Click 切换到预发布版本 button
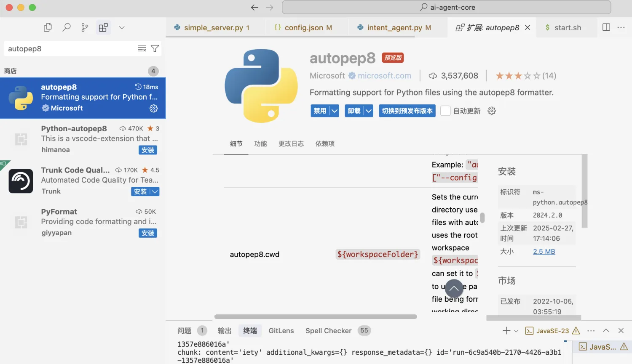Image resolution: width=632 pixels, height=364 pixels. click(x=407, y=111)
